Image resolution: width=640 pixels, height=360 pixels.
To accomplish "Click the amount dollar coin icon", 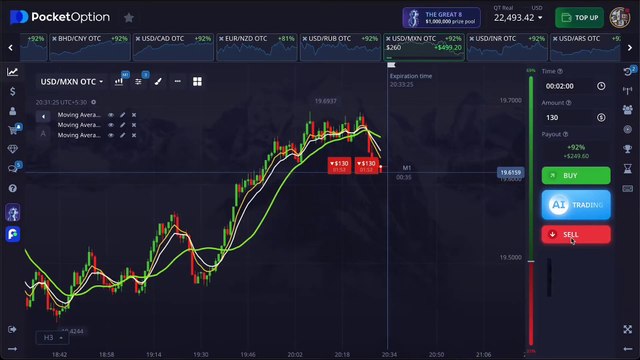I will (601, 117).
